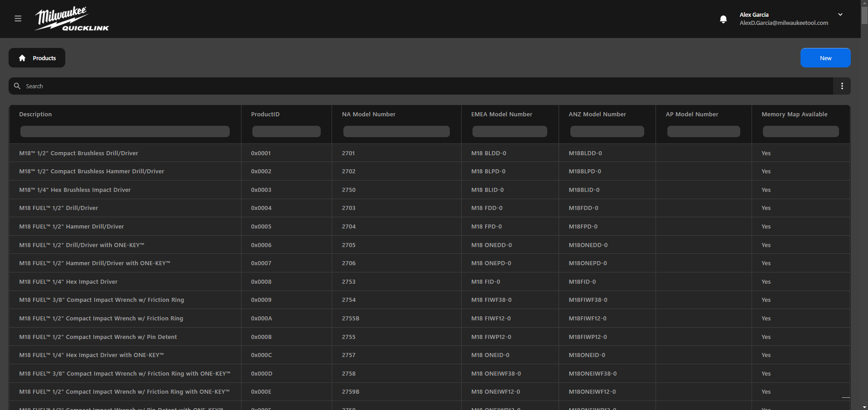868x410 pixels.
Task: Click NA model number 2759B
Action: coord(351,392)
